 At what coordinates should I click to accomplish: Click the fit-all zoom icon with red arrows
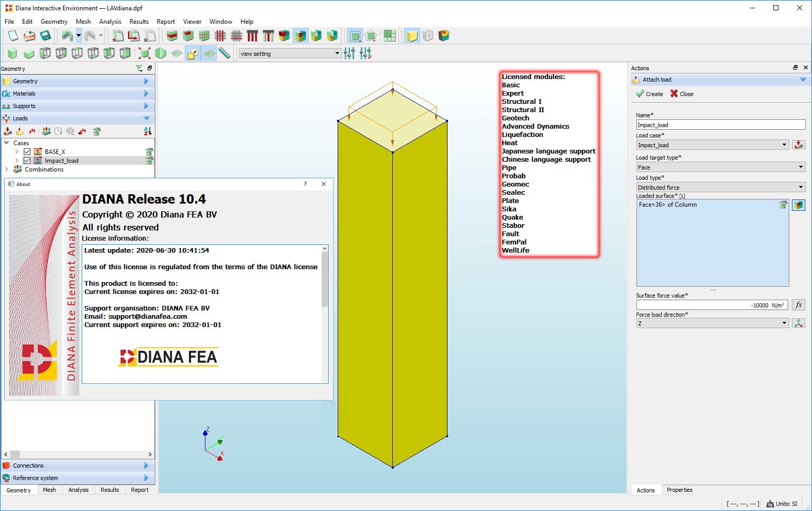click(x=145, y=53)
